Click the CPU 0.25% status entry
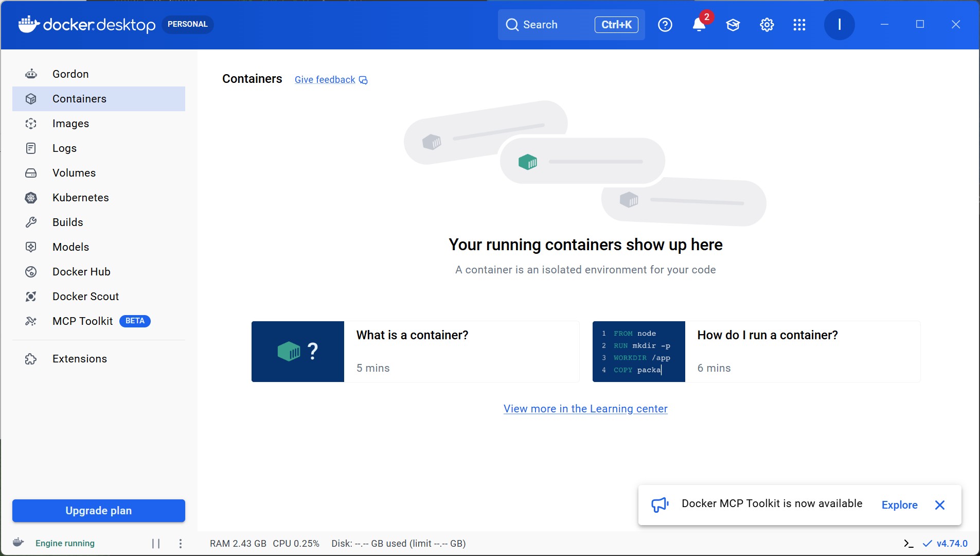 click(296, 544)
